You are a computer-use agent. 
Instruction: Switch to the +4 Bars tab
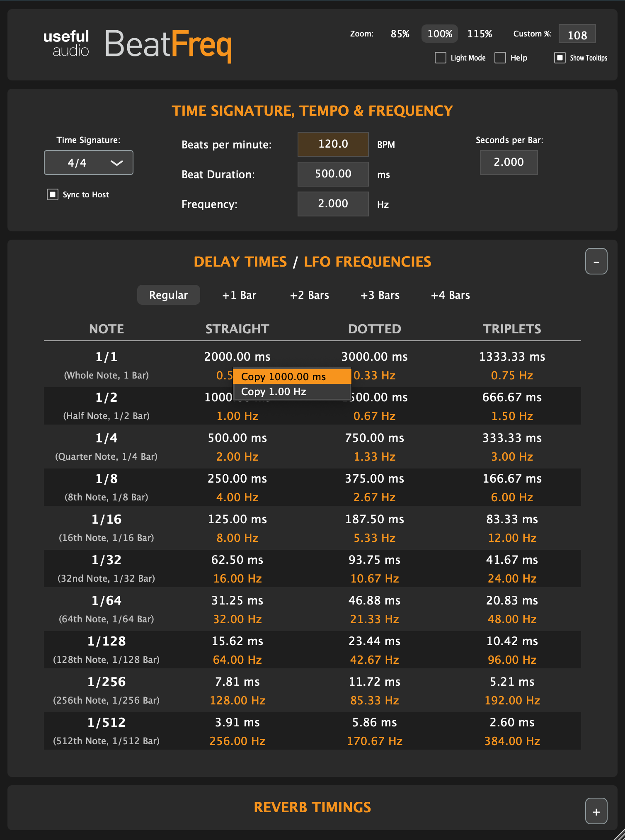(451, 295)
